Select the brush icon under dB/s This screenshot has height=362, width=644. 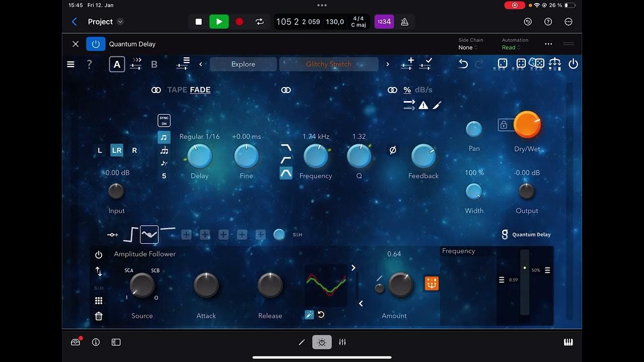437,105
